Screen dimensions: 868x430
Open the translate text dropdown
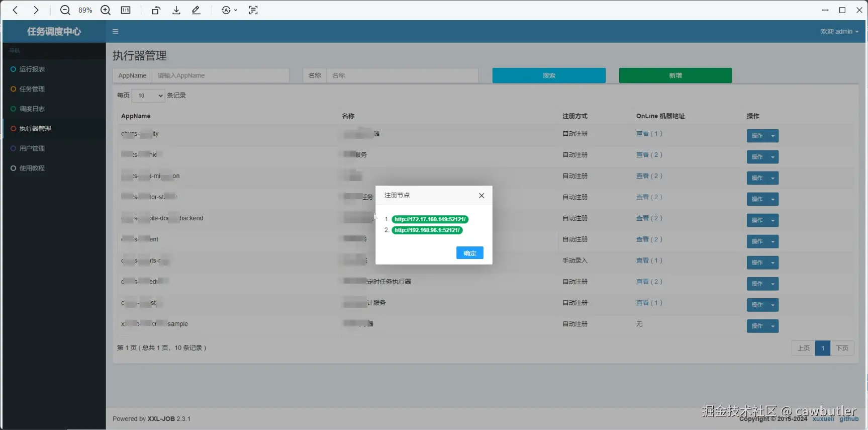point(229,10)
